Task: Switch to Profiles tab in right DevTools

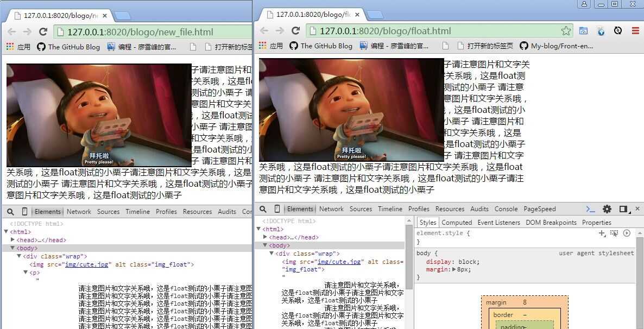Action: click(419, 209)
